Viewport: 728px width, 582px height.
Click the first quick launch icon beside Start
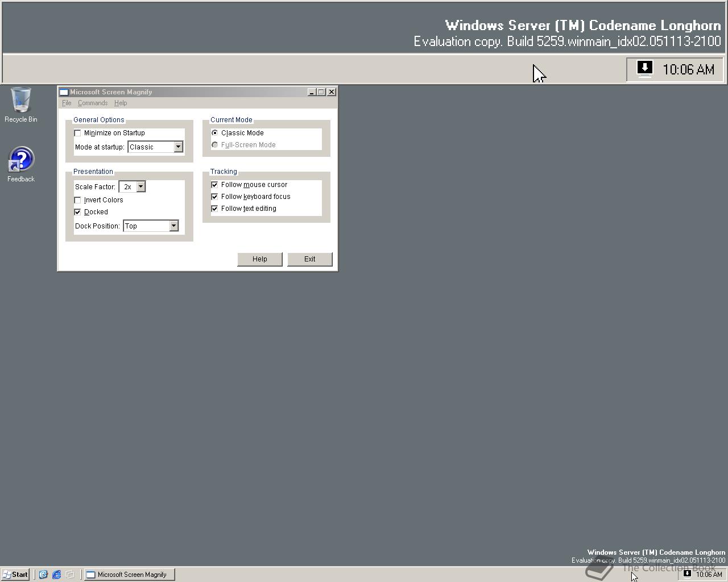pyautogui.click(x=43, y=575)
